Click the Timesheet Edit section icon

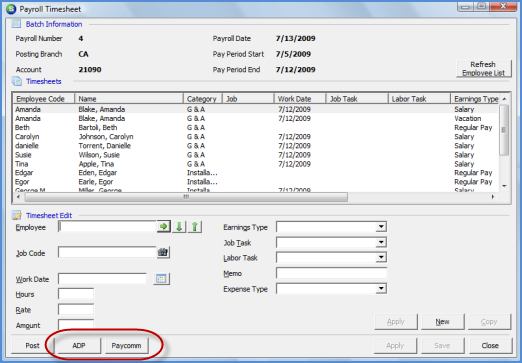[x=17, y=215]
